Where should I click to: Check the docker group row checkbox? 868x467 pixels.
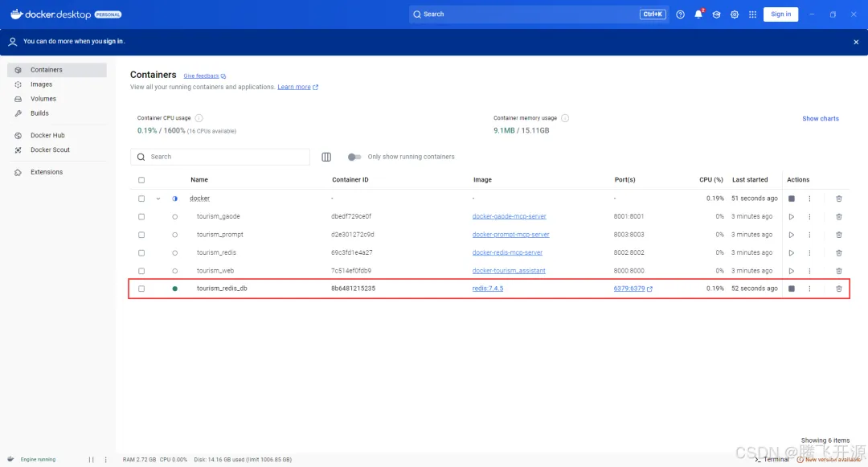(141, 199)
